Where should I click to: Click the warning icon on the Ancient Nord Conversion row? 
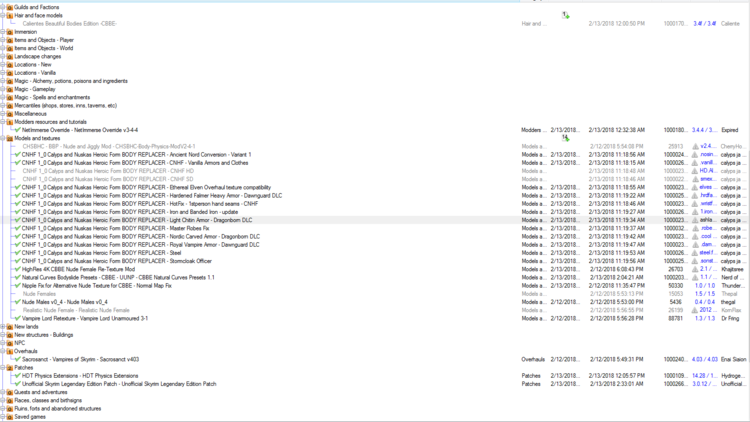coord(695,155)
